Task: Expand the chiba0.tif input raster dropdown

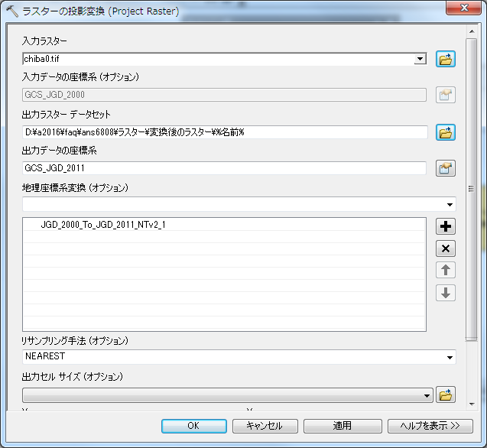Action: point(420,59)
